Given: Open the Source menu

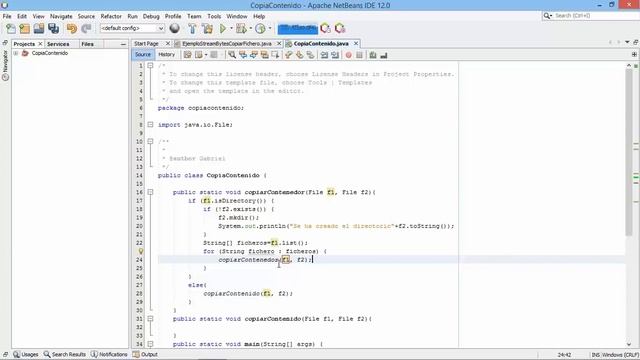Looking at the screenshot, I should pos(86,16).
